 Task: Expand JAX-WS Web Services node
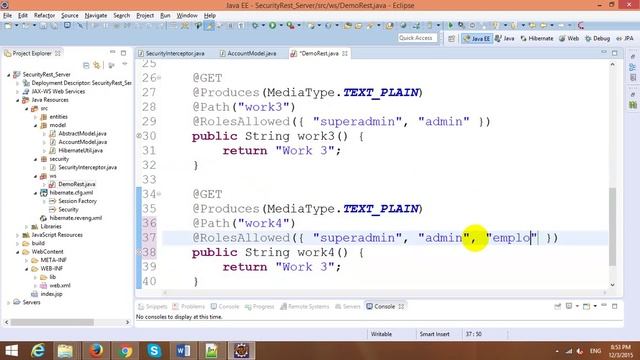pos(18,92)
